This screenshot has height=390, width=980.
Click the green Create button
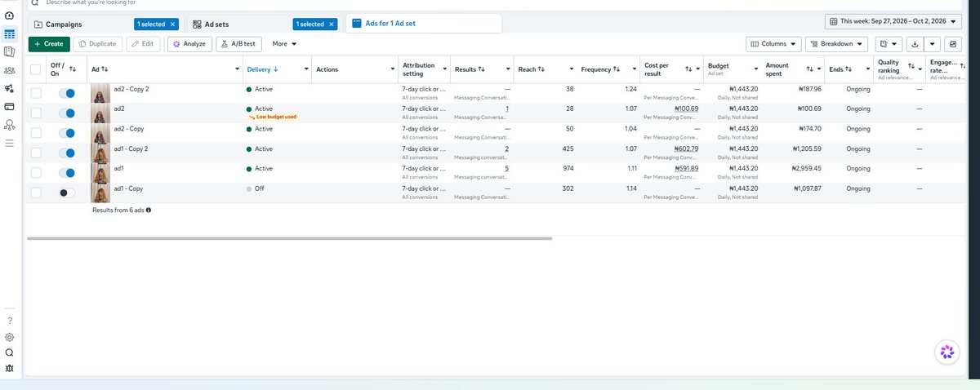(x=49, y=43)
